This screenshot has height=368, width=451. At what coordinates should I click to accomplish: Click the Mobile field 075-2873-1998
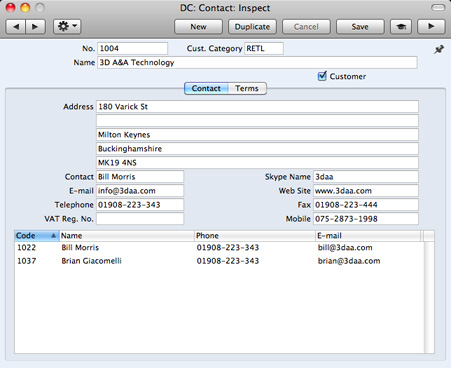coord(366,219)
